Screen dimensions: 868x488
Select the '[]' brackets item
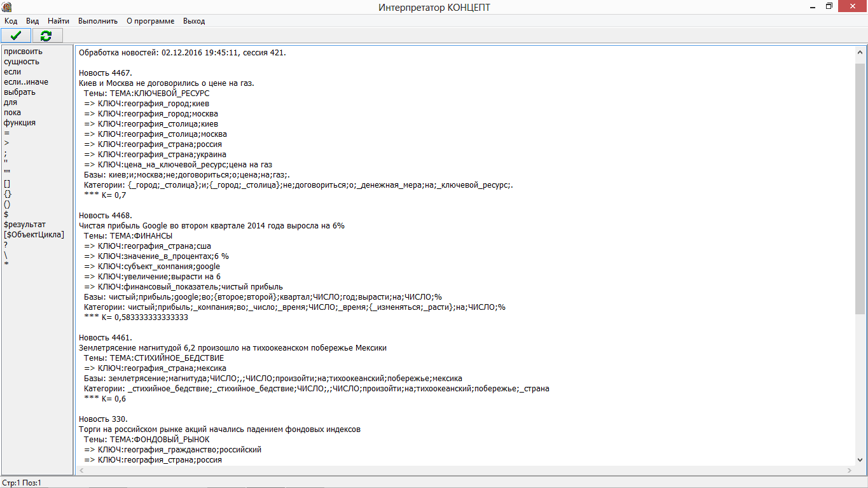click(x=7, y=184)
